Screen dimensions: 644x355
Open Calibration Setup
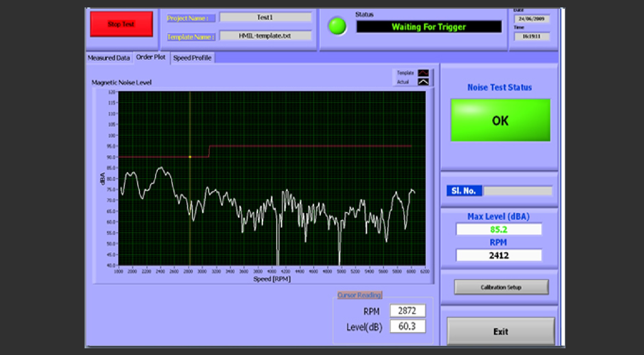coord(501,287)
